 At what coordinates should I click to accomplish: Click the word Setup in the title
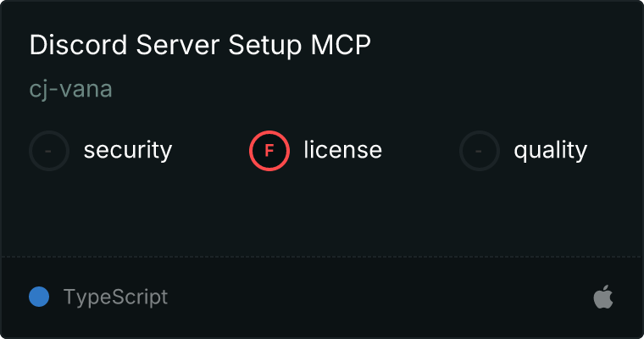pos(265,45)
